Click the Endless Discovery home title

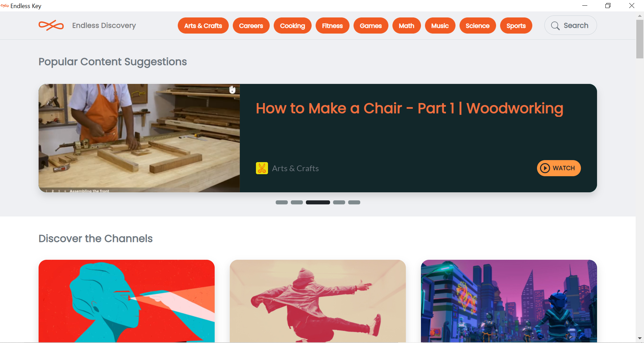(104, 26)
